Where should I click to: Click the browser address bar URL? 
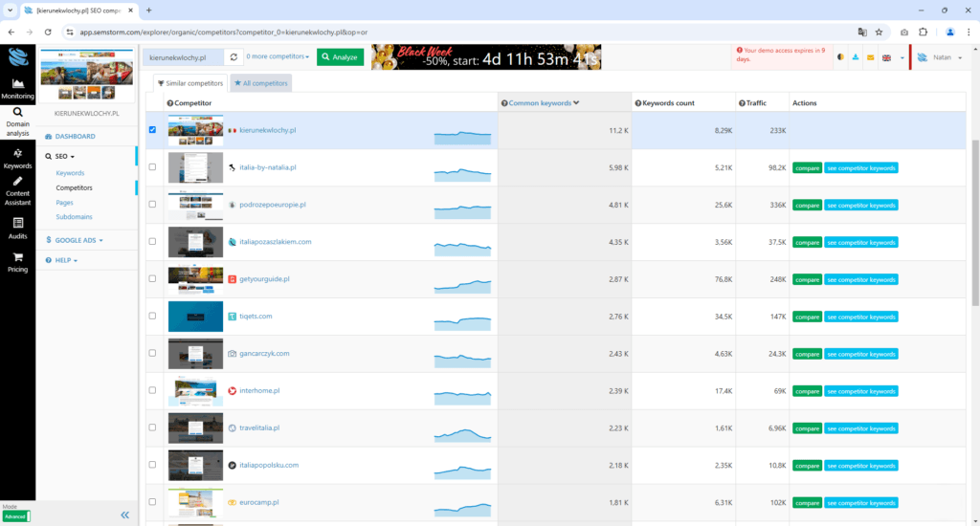coord(224,32)
